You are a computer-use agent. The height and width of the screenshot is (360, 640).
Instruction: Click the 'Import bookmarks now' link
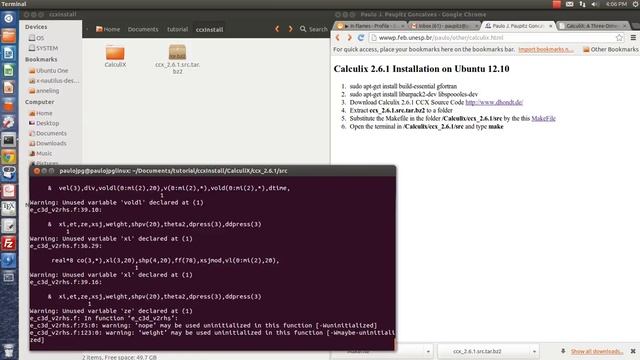click(546, 49)
